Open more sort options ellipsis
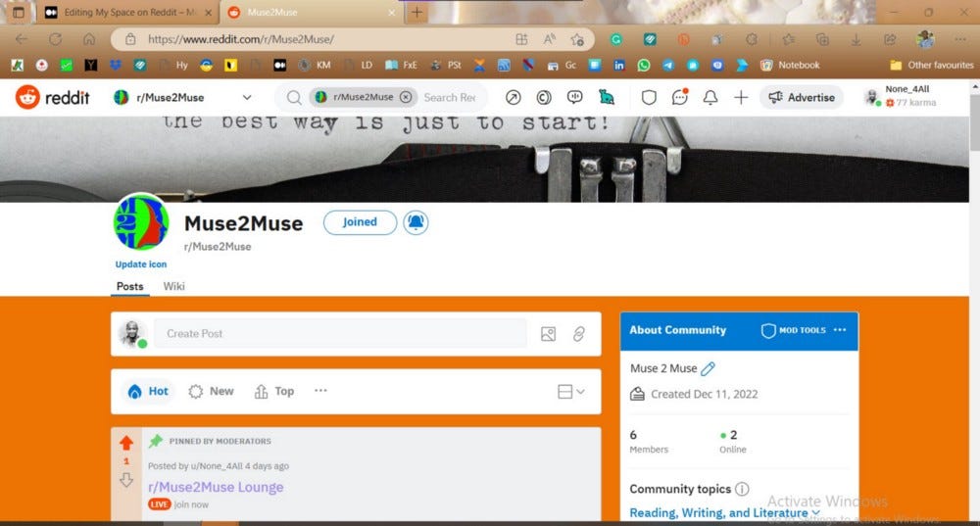Image resolution: width=980 pixels, height=526 pixels. coord(320,391)
